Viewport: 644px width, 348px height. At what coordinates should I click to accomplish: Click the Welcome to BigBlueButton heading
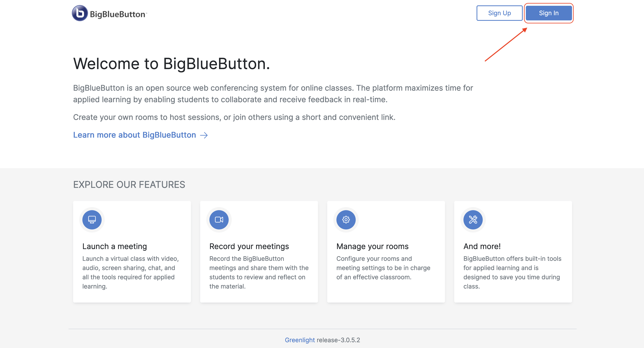[171, 63]
